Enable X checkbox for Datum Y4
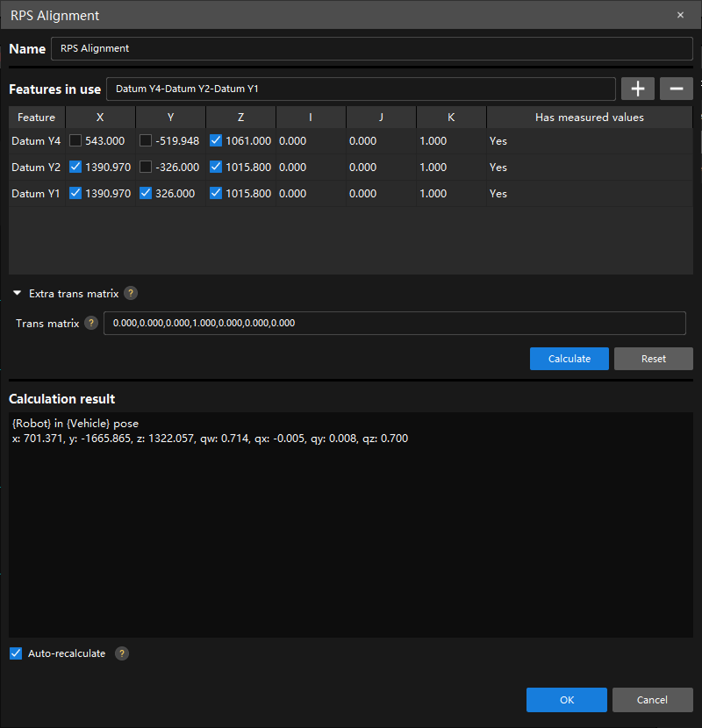Image resolution: width=702 pixels, height=728 pixels. pos(75,140)
